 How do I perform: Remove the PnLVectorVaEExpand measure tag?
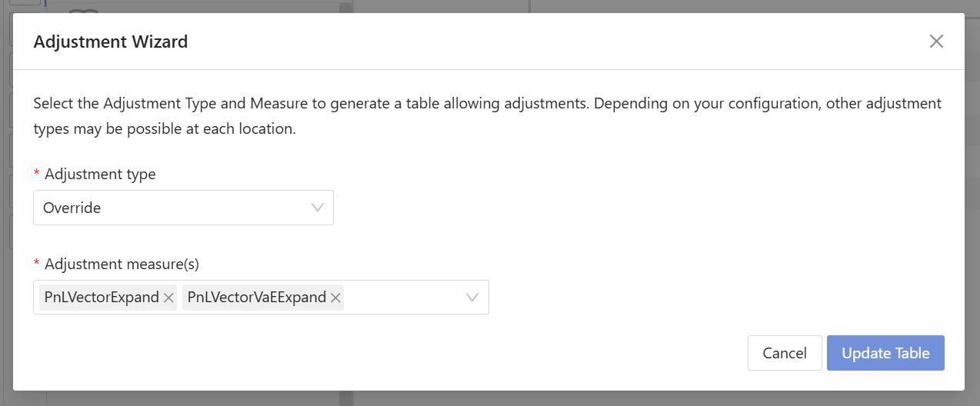click(x=335, y=298)
